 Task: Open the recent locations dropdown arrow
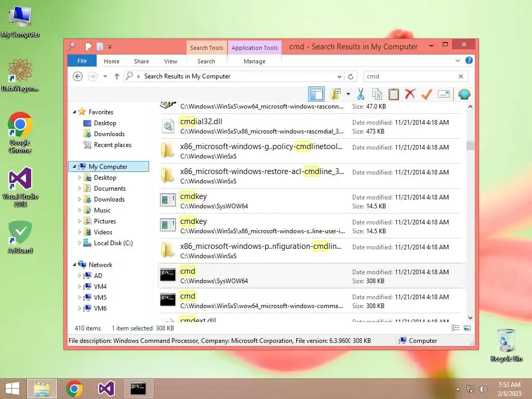pos(105,76)
